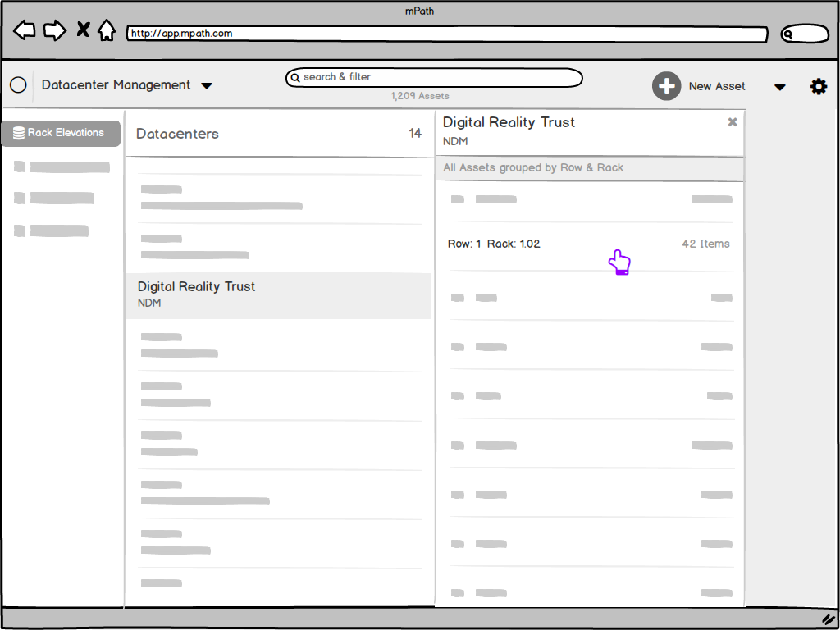Open Row 1 Rack 1.02 with 42 Items
Image resolution: width=840 pixels, height=630 pixels.
coord(589,244)
